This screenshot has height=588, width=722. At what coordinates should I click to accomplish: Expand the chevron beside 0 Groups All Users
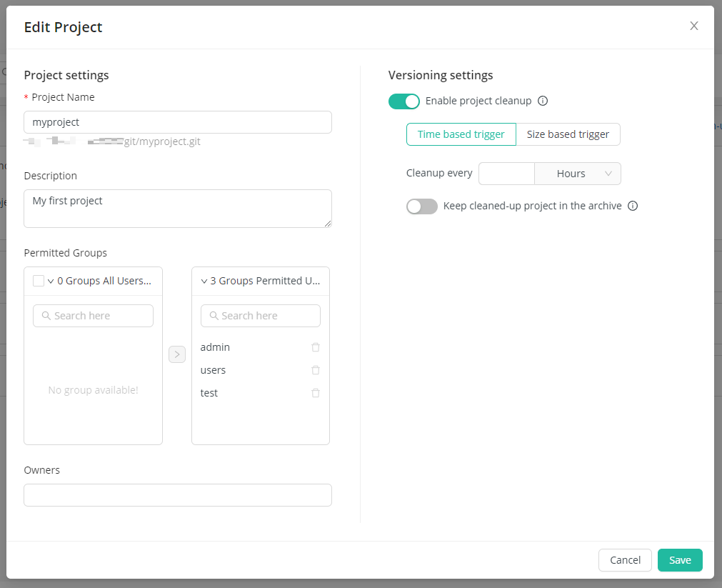coord(51,281)
